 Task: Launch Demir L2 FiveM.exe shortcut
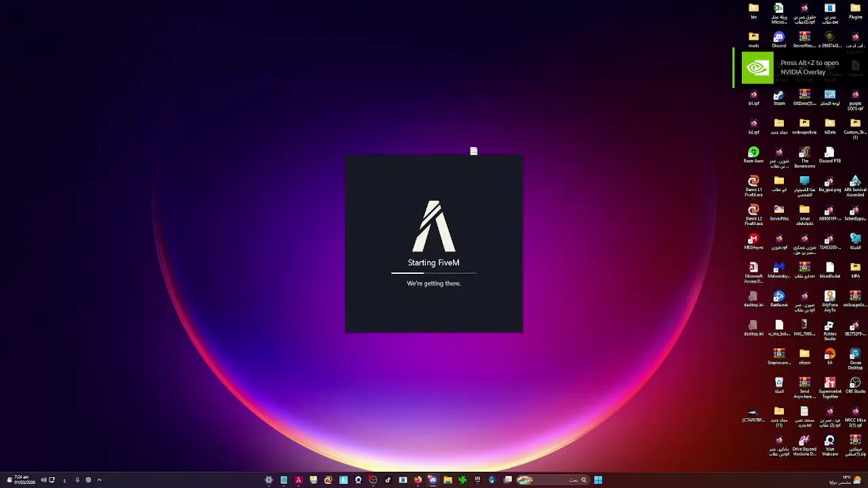point(753,215)
